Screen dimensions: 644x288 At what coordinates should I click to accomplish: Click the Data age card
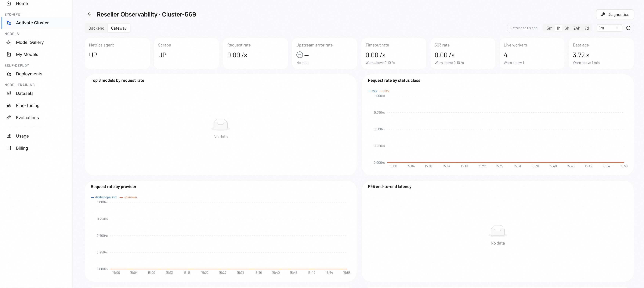point(601,54)
